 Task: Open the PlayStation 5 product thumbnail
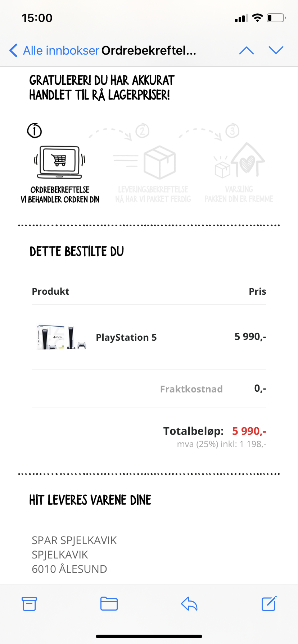click(x=62, y=337)
